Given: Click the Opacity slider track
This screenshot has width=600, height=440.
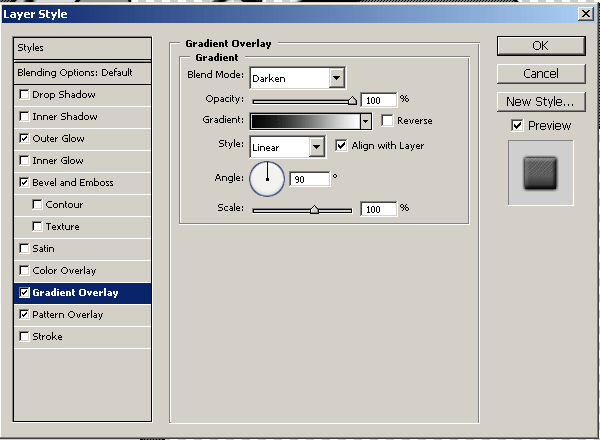Looking at the screenshot, I should pos(300,101).
